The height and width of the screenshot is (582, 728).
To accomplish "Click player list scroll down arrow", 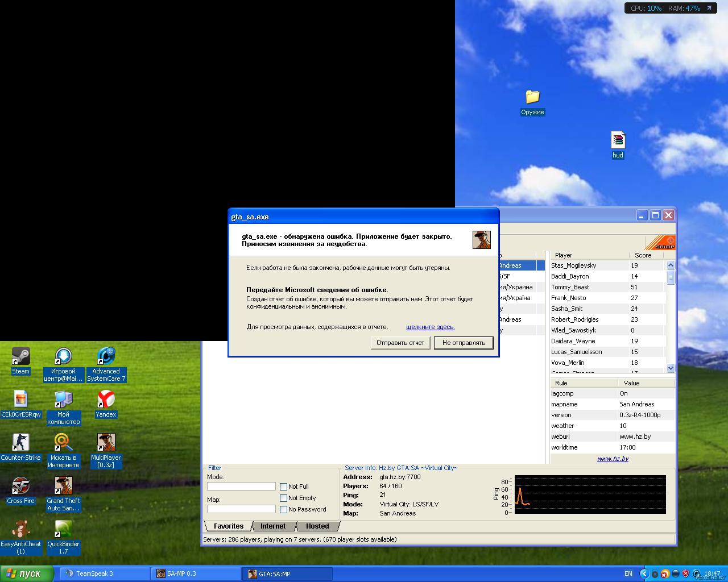I will (671, 368).
